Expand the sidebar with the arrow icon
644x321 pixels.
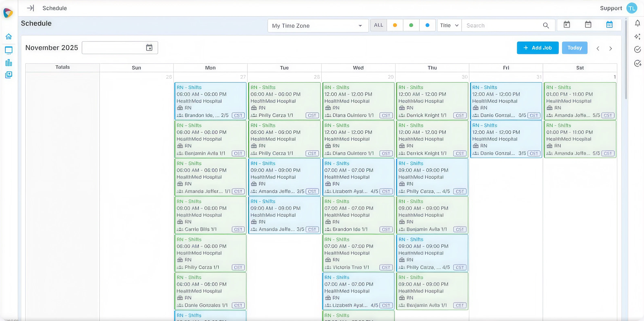point(30,8)
